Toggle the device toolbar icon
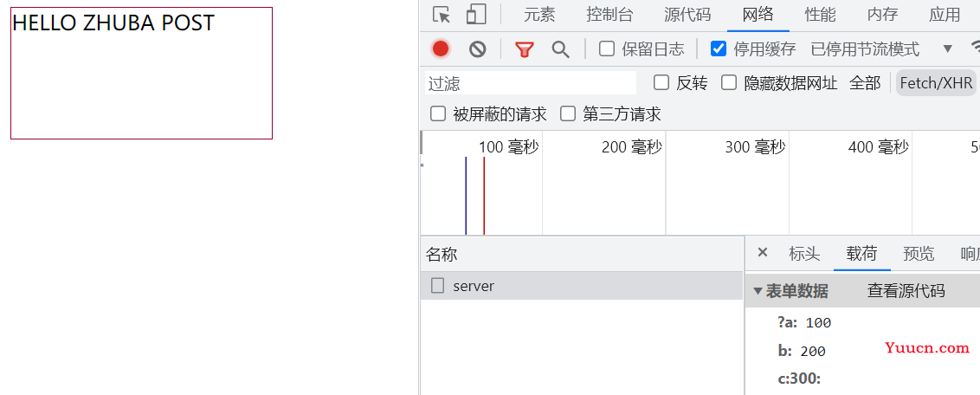This screenshot has height=395, width=980. point(476,15)
